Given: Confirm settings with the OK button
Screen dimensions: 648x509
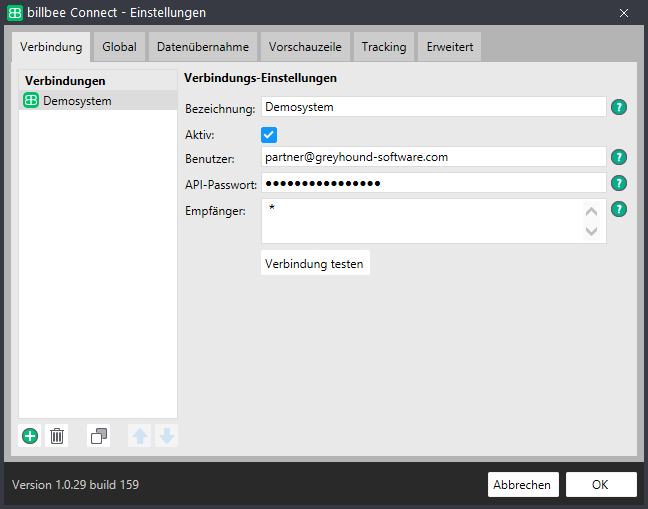Looking at the screenshot, I should pyautogui.click(x=601, y=485).
